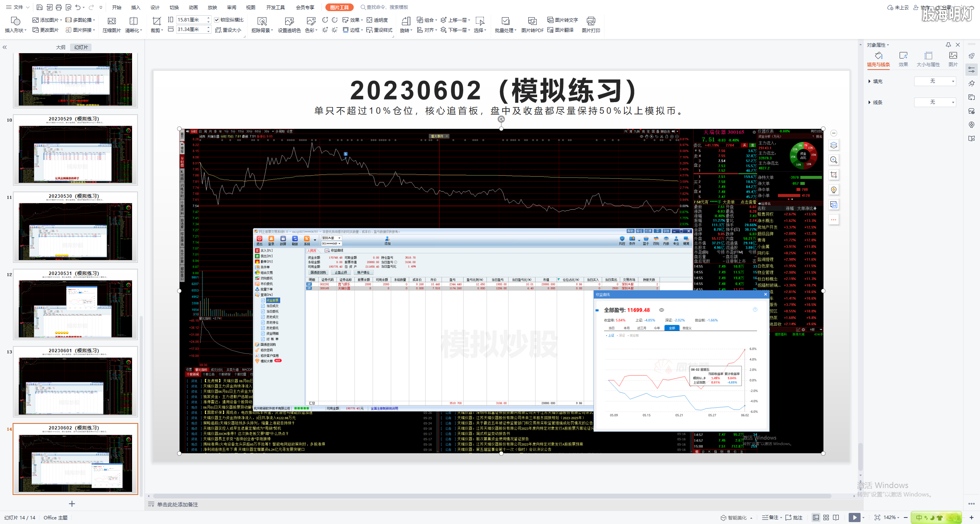Open the Color (色彩) picture tool
The image size is (980, 524).
[x=311, y=24]
